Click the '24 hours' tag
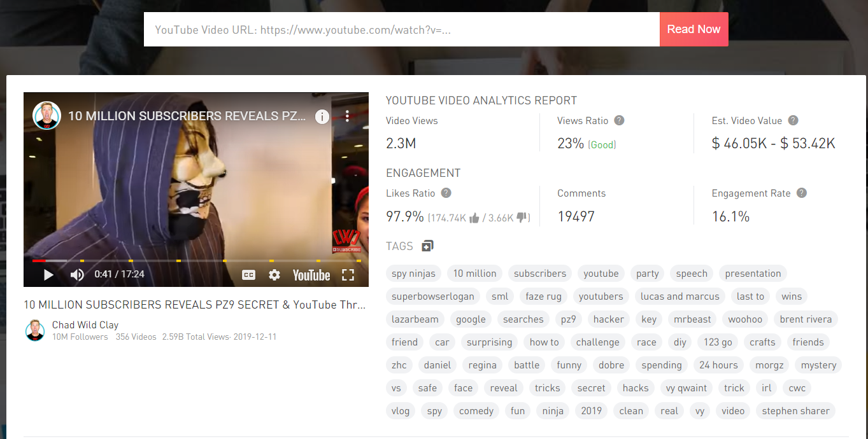The image size is (868, 439). pos(719,365)
